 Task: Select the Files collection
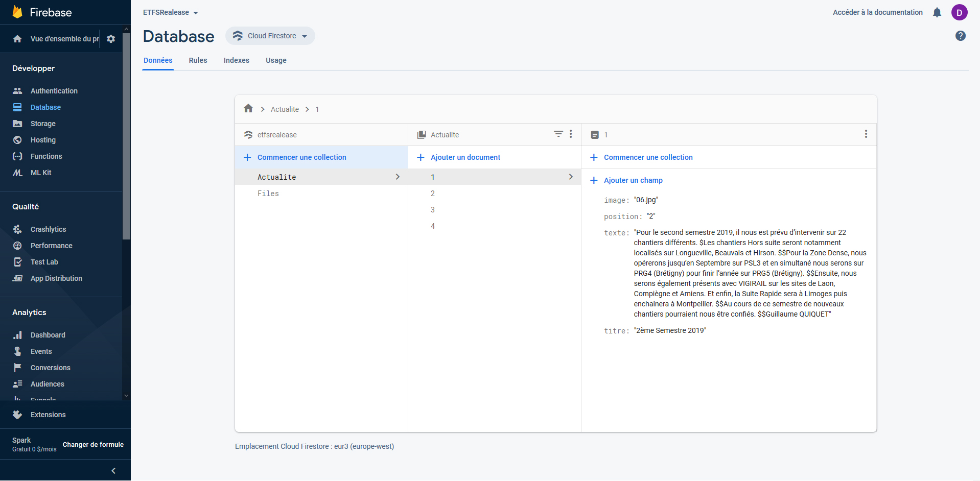point(321,194)
